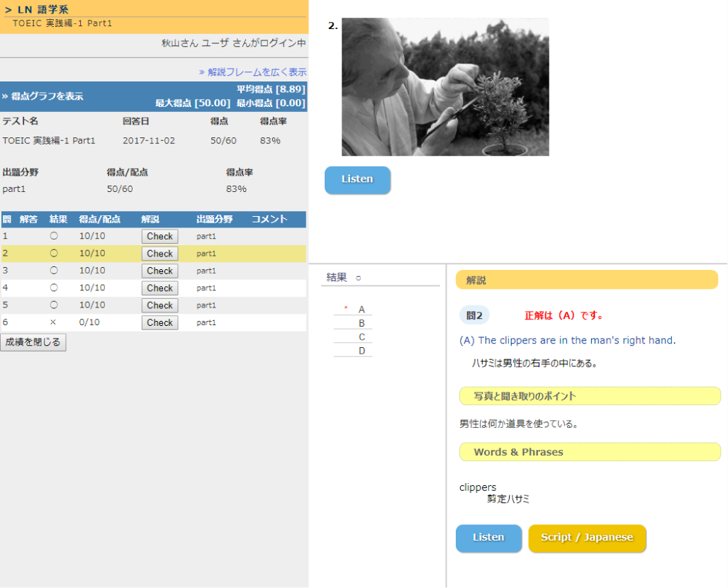
Task: Open 解説フレームを広く表示 link
Action: coord(252,72)
